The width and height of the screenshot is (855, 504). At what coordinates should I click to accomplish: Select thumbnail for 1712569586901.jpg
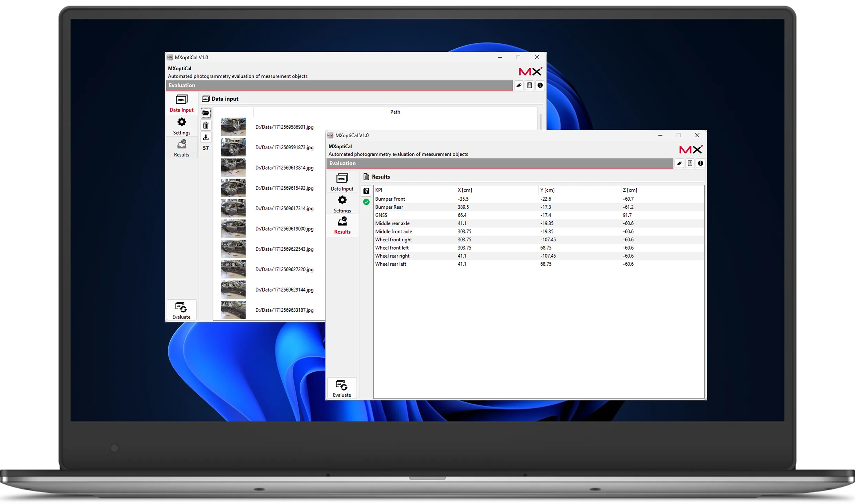(233, 127)
